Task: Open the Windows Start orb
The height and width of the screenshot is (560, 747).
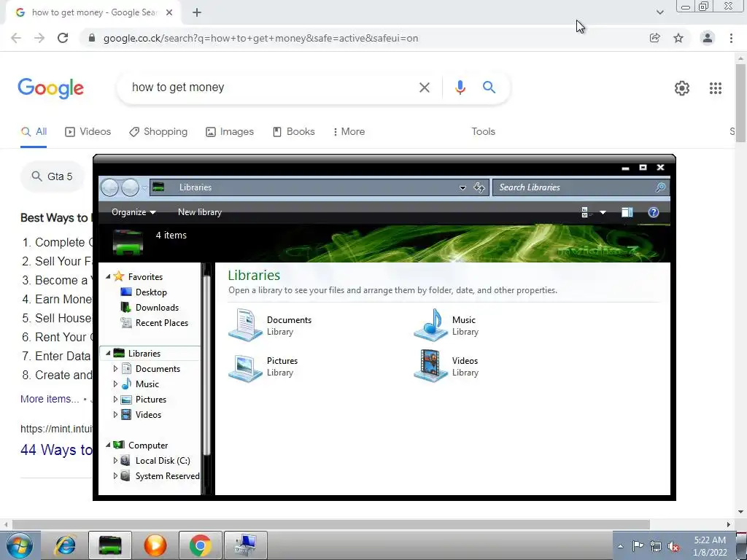Action: coord(20,545)
